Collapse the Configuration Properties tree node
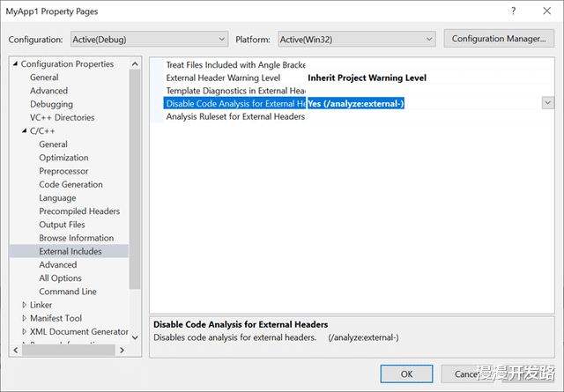 (15, 63)
